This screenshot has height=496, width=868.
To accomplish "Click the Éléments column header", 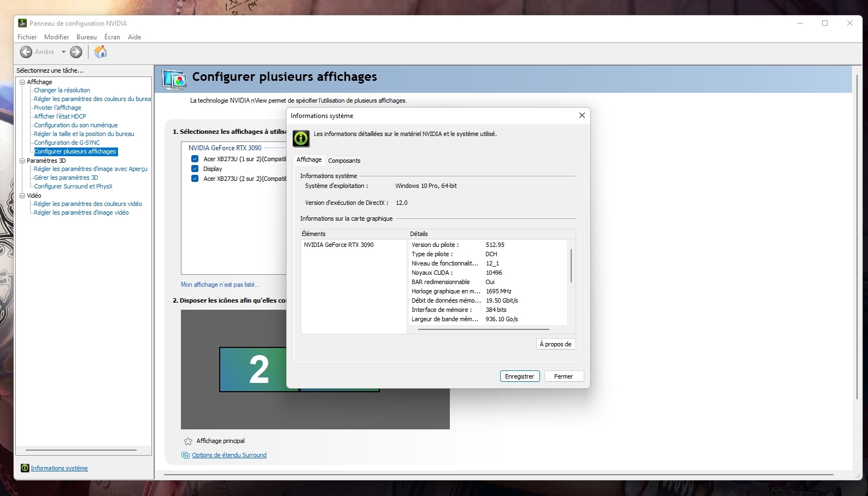I will pyautogui.click(x=354, y=234).
